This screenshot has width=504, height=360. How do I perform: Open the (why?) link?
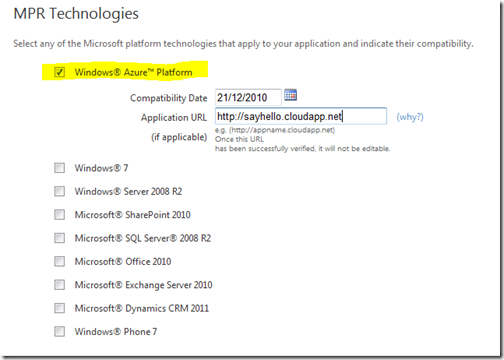pos(410,117)
